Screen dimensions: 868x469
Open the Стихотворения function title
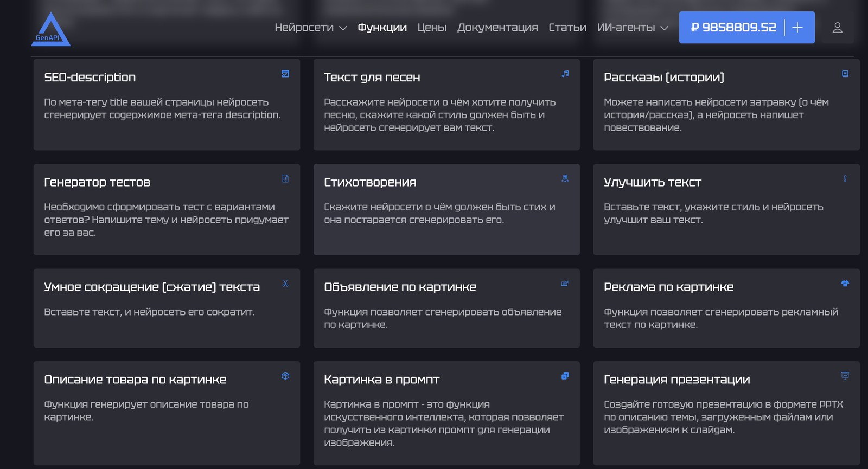370,182
